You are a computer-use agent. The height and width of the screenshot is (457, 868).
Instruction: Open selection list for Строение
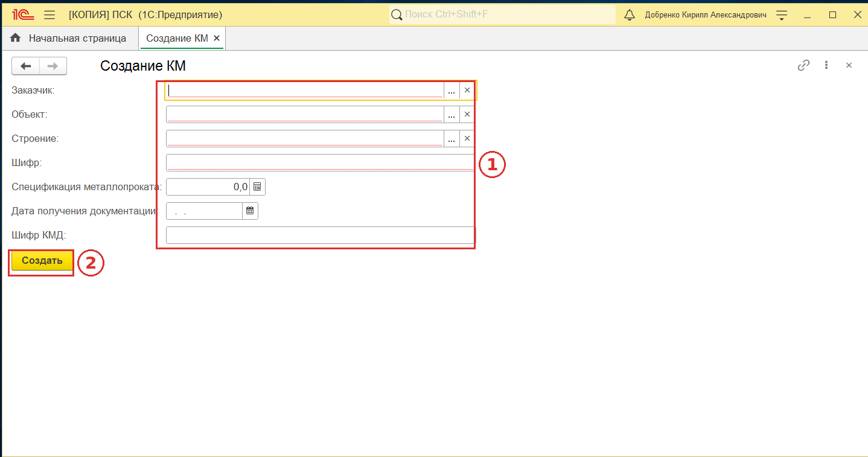pos(452,138)
